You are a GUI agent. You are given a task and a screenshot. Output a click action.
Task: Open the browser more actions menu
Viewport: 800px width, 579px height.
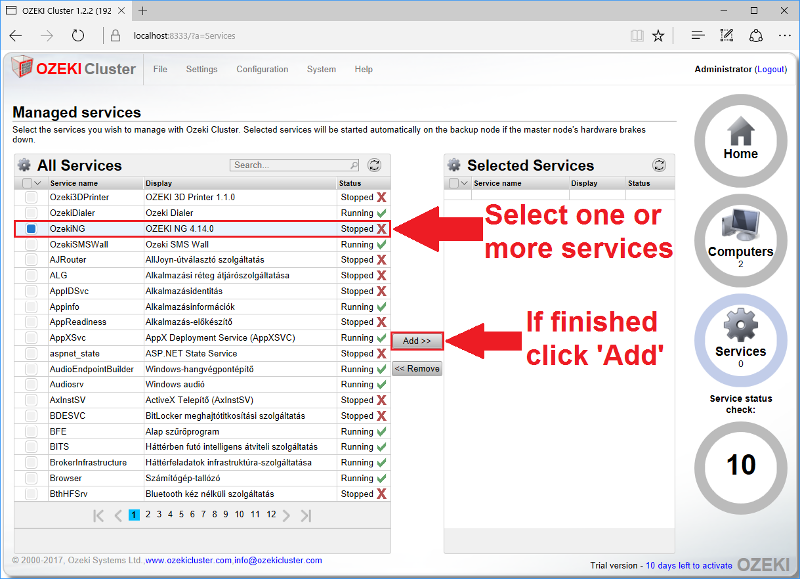[785, 35]
